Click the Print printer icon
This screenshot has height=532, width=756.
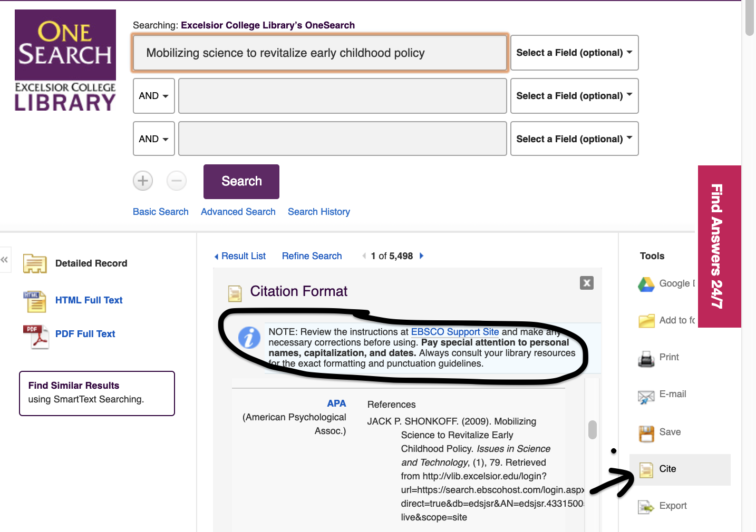coord(646,359)
